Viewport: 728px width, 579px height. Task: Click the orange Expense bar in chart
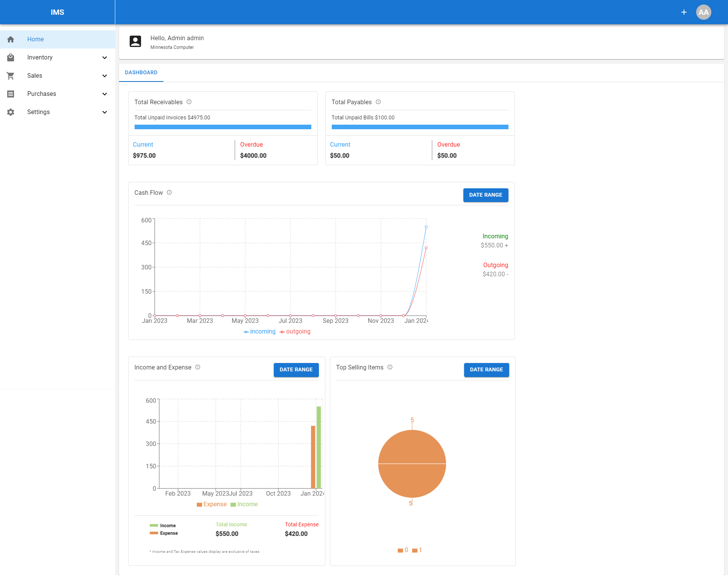click(x=313, y=457)
